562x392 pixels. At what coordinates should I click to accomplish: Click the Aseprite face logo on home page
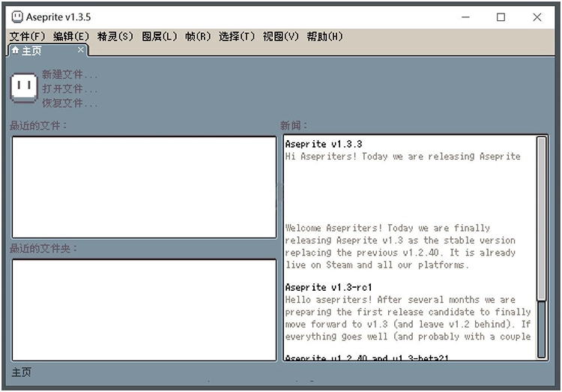click(23, 88)
